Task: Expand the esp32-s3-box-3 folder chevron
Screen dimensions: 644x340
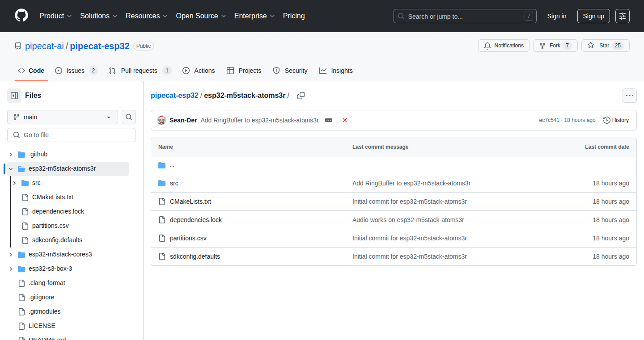Action: (x=11, y=269)
